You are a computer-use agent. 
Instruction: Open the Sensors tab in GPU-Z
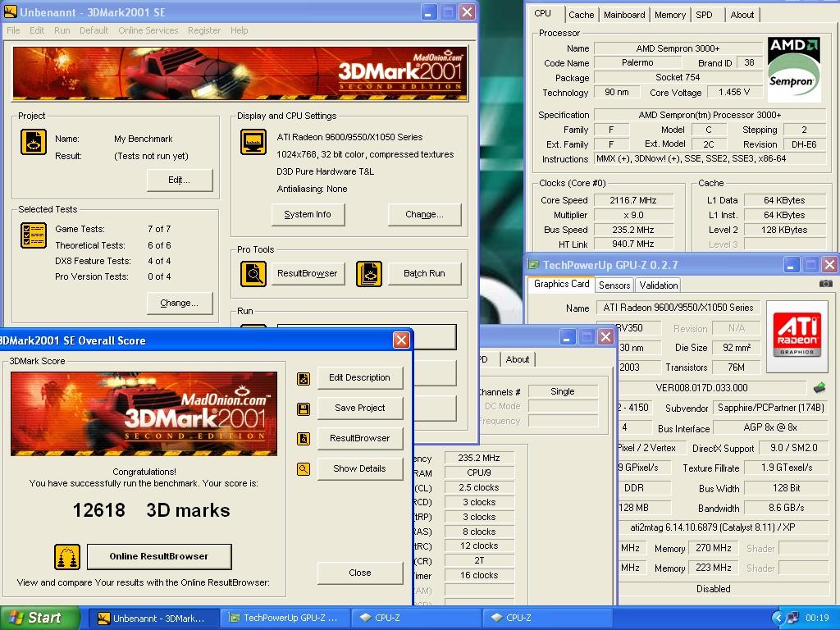click(x=614, y=285)
